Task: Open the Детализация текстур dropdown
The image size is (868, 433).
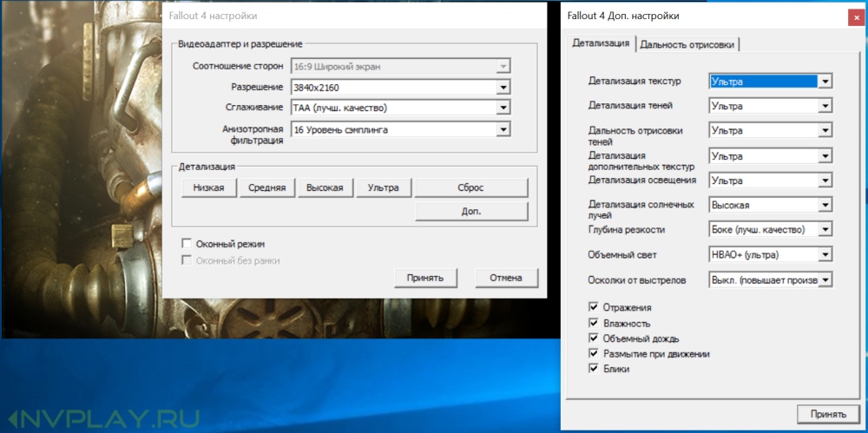Action: pos(771,82)
